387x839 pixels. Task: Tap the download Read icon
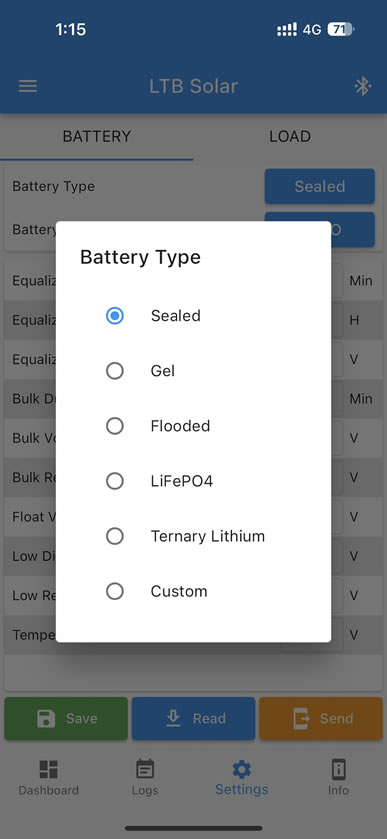point(173,718)
